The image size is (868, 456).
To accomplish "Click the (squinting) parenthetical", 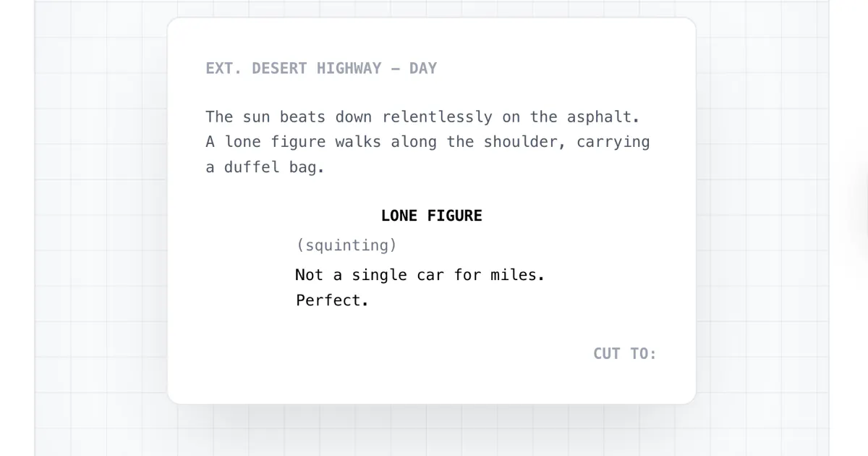I will click(346, 245).
